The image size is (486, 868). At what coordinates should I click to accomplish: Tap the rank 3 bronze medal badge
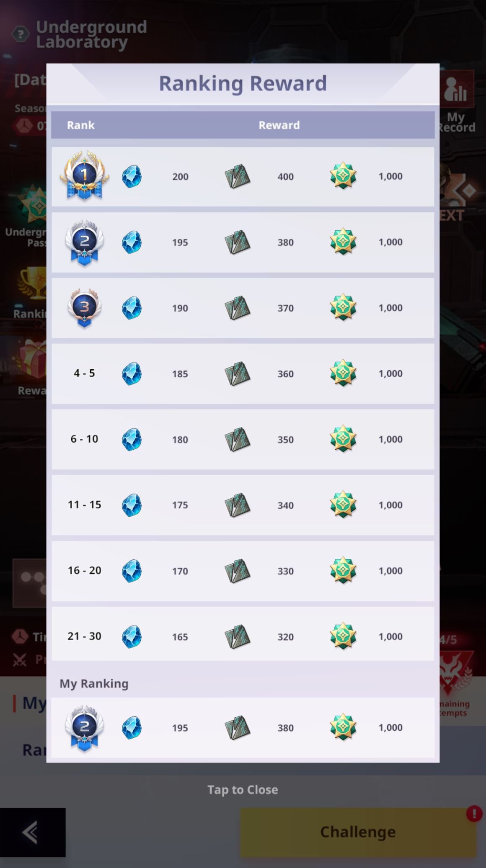click(84, 308)
